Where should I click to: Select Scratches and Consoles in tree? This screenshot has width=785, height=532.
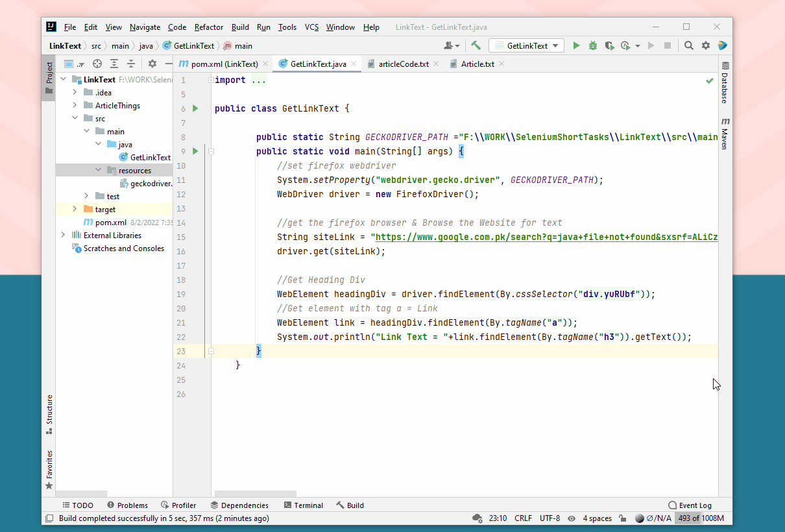coord(118,248)
